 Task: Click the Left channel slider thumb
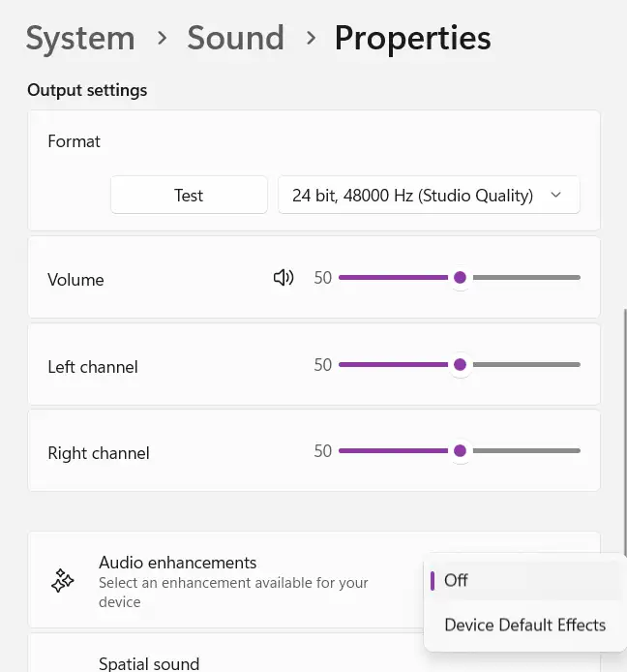tap(461, 365)
